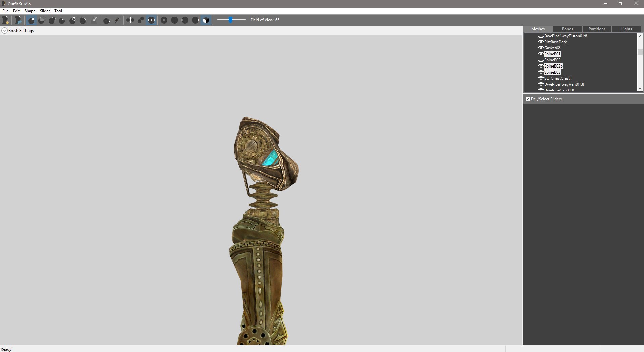Click the Outfit Studio title bar icon
644x352 pixels.
click(x=3, y=4)
